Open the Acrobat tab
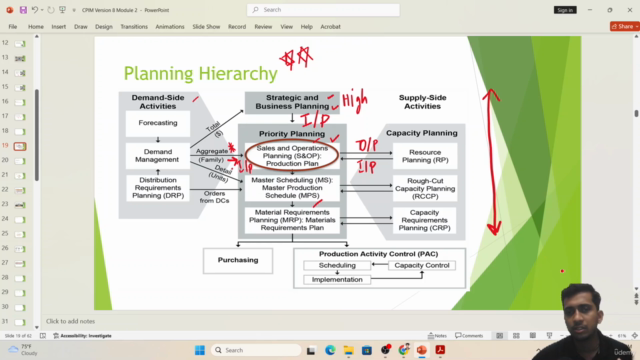The height and width of the screenshot is (360, 640). coord(330,27)
